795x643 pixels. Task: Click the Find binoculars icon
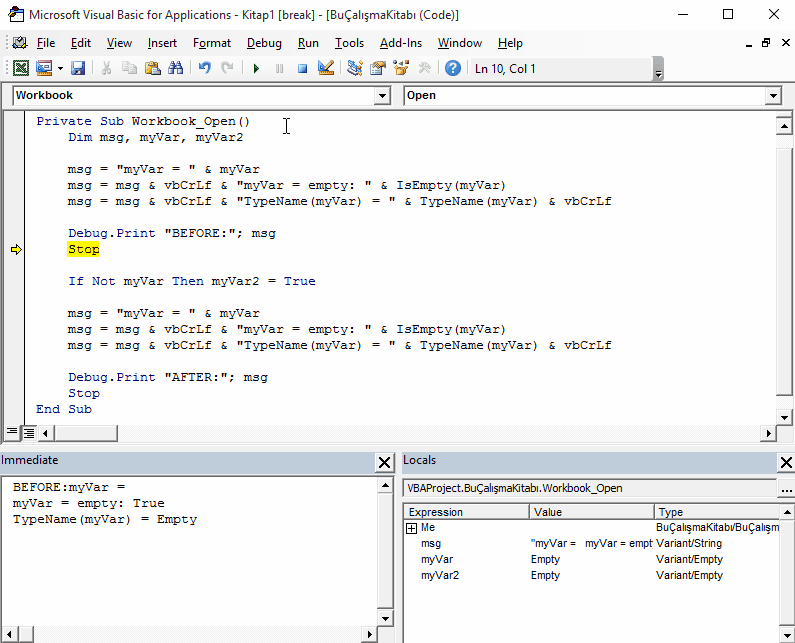pyautogui.click(x=175, y=68)
